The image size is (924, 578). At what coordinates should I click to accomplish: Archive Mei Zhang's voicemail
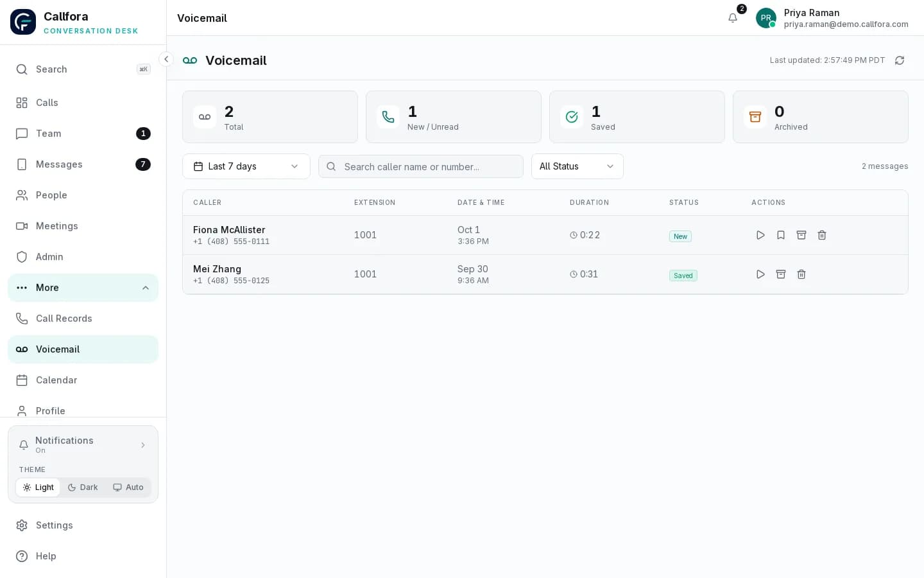coord(781,274)
